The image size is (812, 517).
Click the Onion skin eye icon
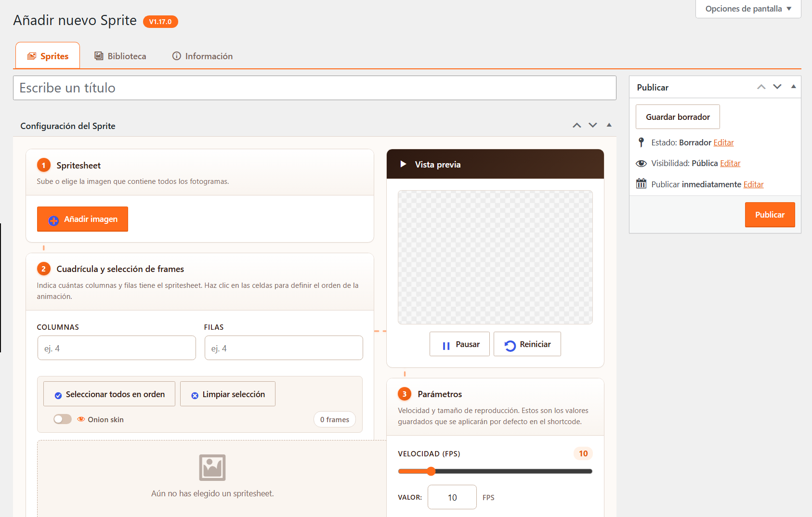tap(81, 419)
